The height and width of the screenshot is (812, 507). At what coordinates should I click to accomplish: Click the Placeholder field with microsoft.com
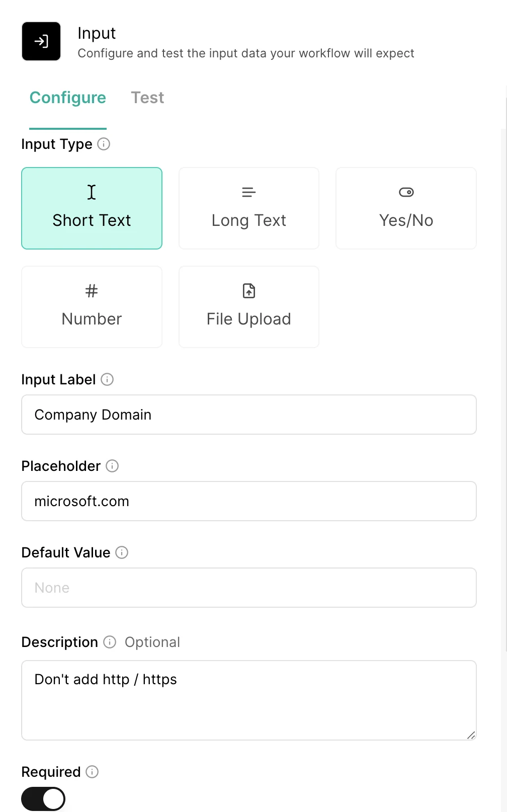point(249,501)
